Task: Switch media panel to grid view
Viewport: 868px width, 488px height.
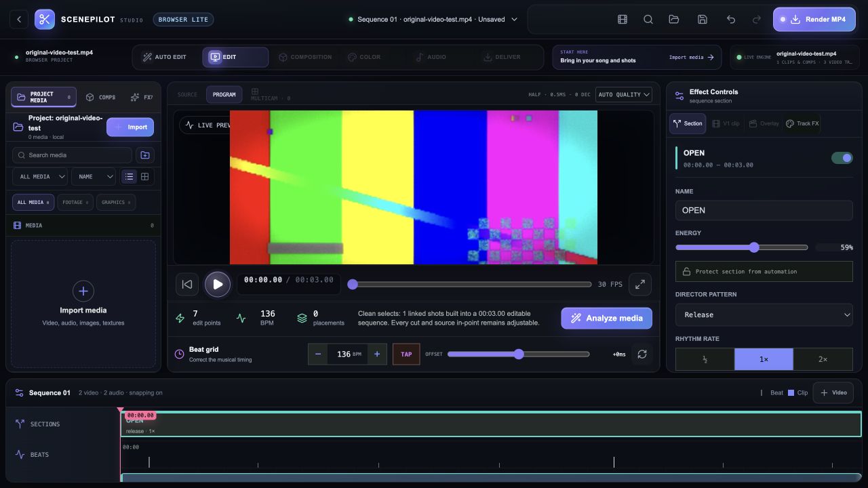Action: pyautogui.click(x=144, y=176)
